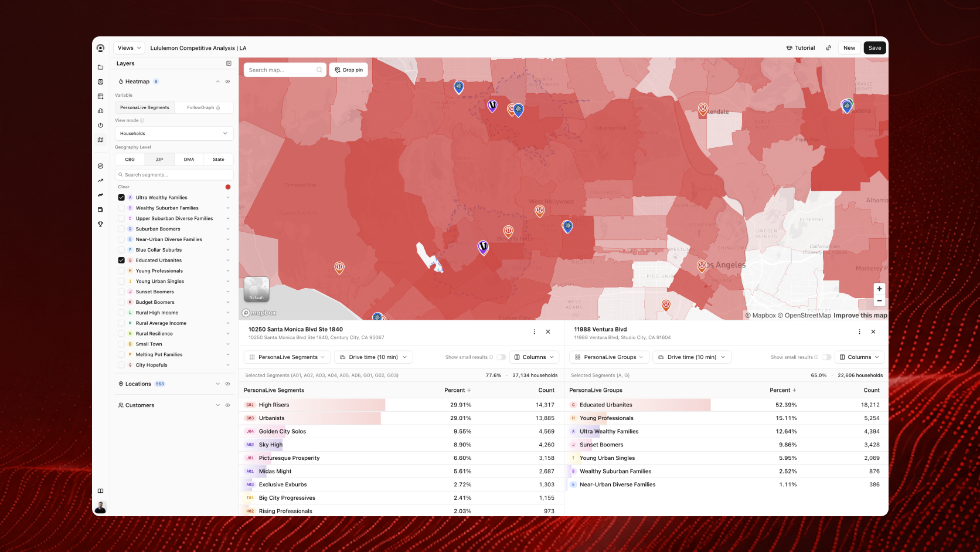
Task: Uncheck the Ultra Wealthy Families segment
Action: click(x=121, y=198)
